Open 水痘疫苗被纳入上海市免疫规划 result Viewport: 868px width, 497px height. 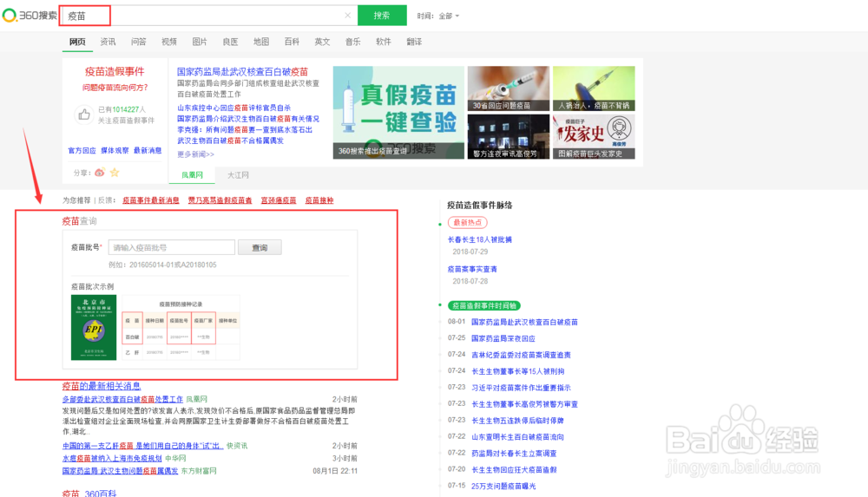tap(112, 458)
